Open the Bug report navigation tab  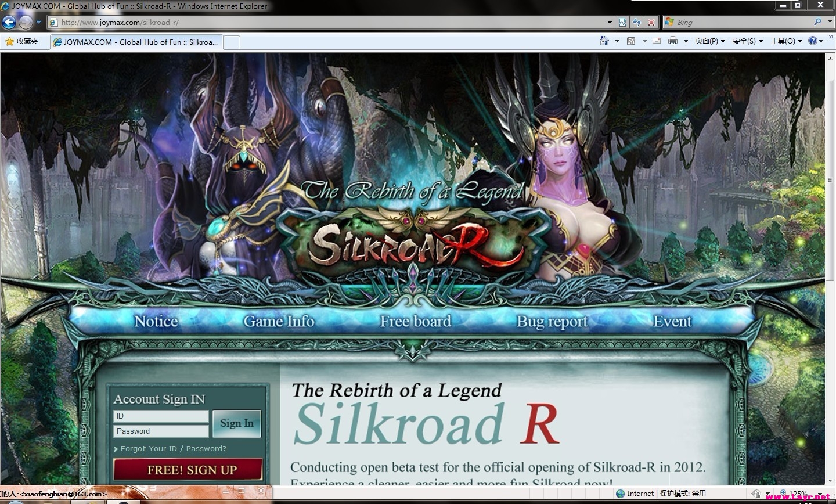pyautogui.click(x=552, y=322)
